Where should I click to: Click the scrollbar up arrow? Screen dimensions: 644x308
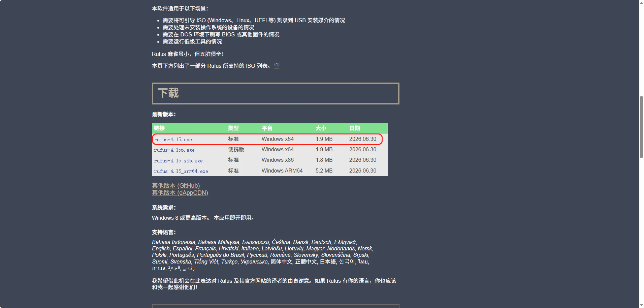pos(641,3)
